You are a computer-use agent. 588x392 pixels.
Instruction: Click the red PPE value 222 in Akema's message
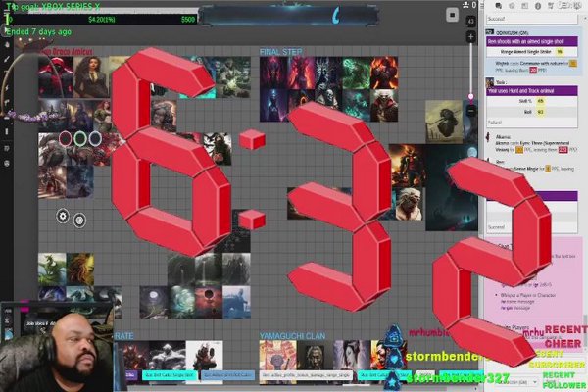(563, 150)
